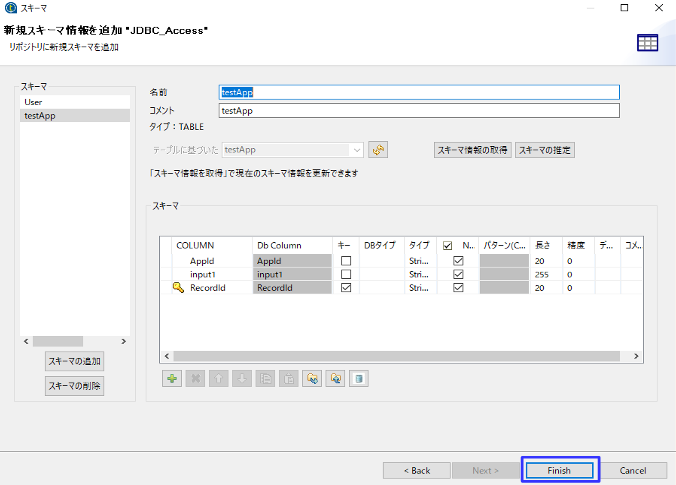
Task: Click the スキーマの推定 button
Action: click(x=545, y=150)
